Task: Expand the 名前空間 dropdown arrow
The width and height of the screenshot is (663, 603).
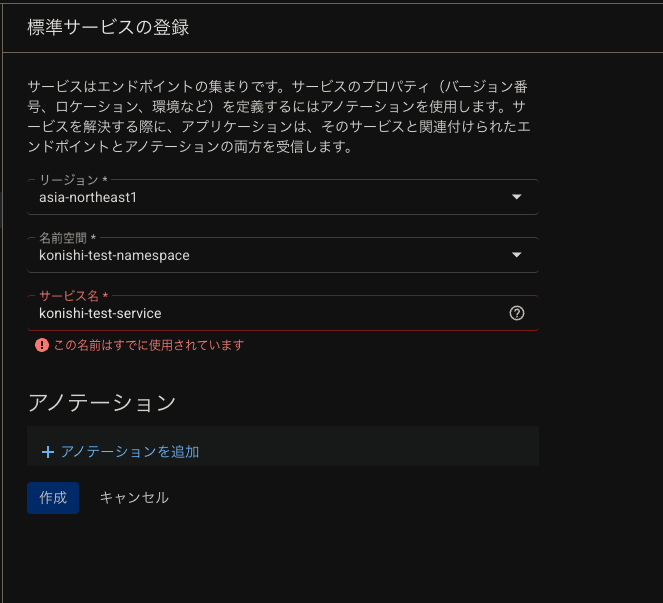Action: click(x=517, y=255)
